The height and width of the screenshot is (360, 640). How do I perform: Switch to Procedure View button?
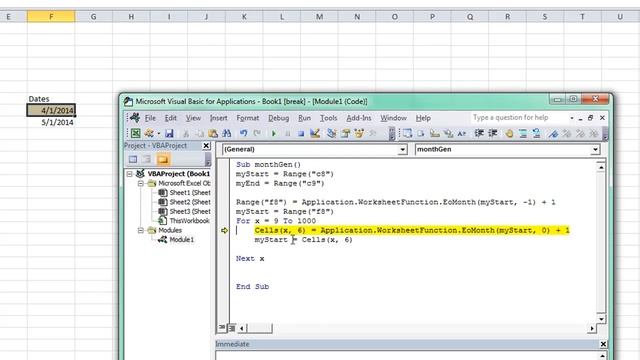(x=222, y=327)
